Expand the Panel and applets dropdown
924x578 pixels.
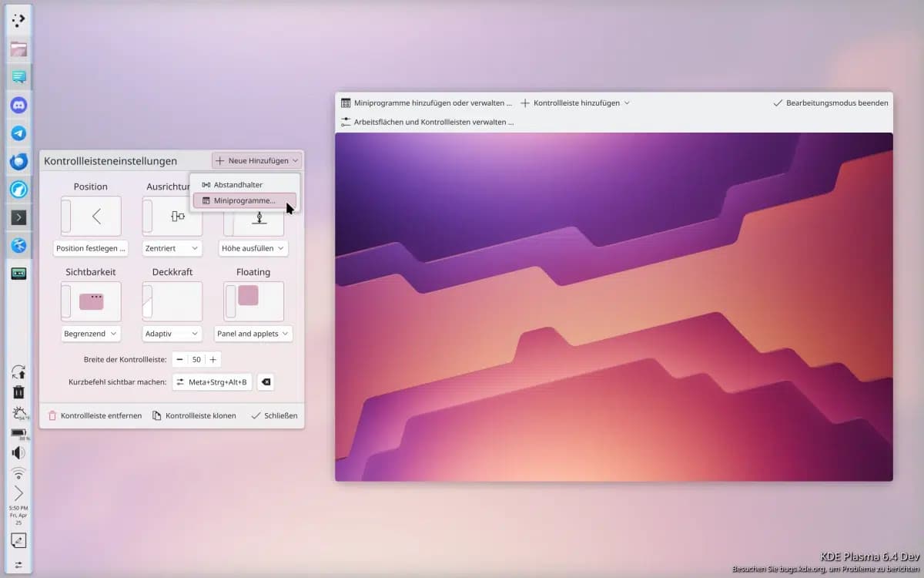253,334
